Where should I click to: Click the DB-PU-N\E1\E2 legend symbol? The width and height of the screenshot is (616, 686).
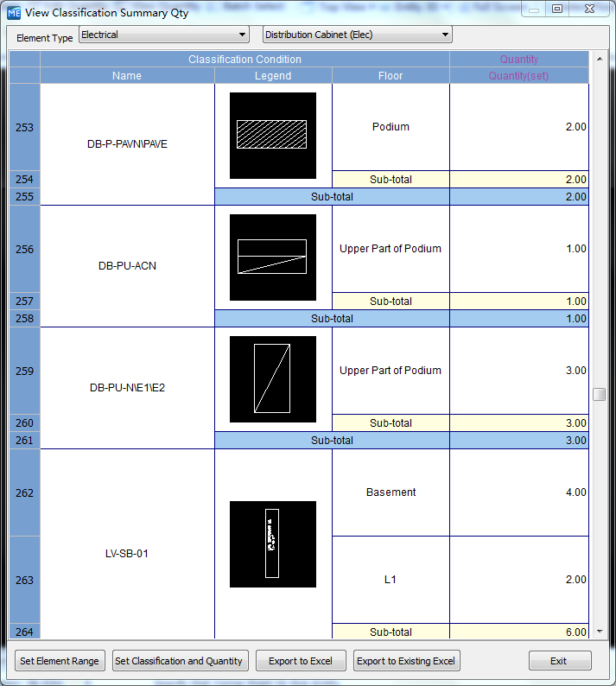pos(272,378)
